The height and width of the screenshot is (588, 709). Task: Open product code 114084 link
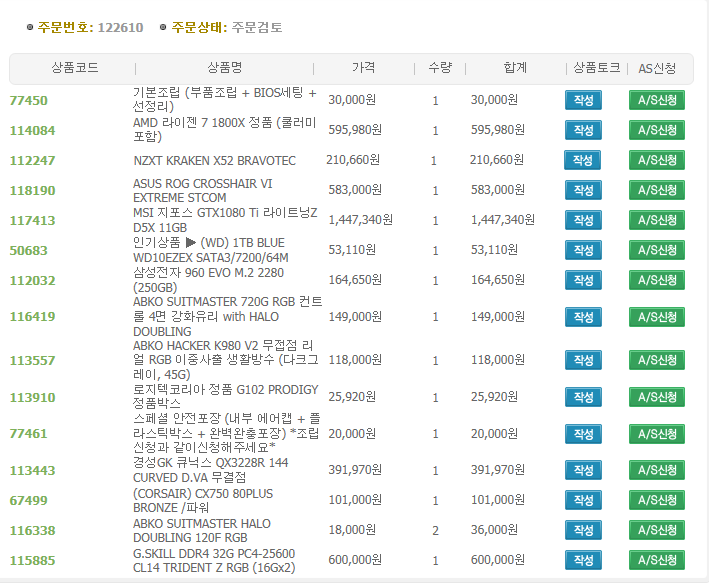[x=32, y=131]
